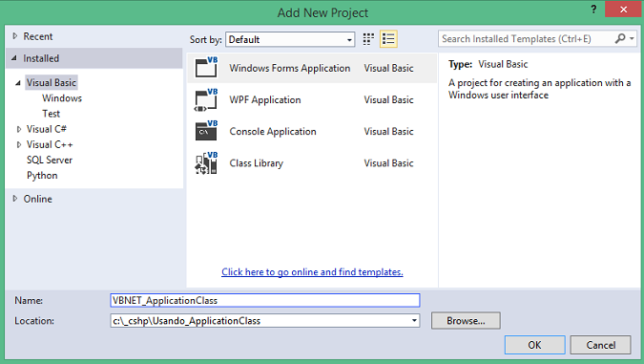Click the Browse... button

(466, 321)
